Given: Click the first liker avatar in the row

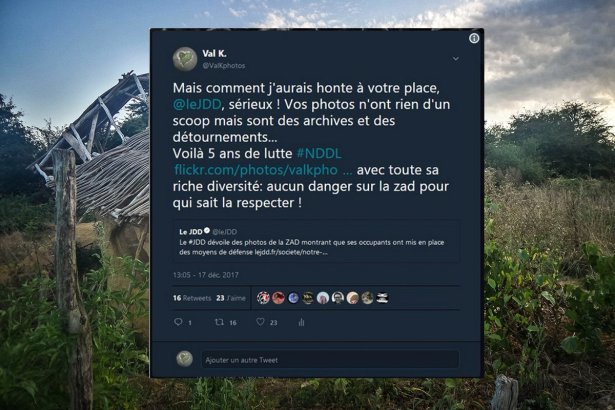Looking at the screenshot, I should 263,298.
